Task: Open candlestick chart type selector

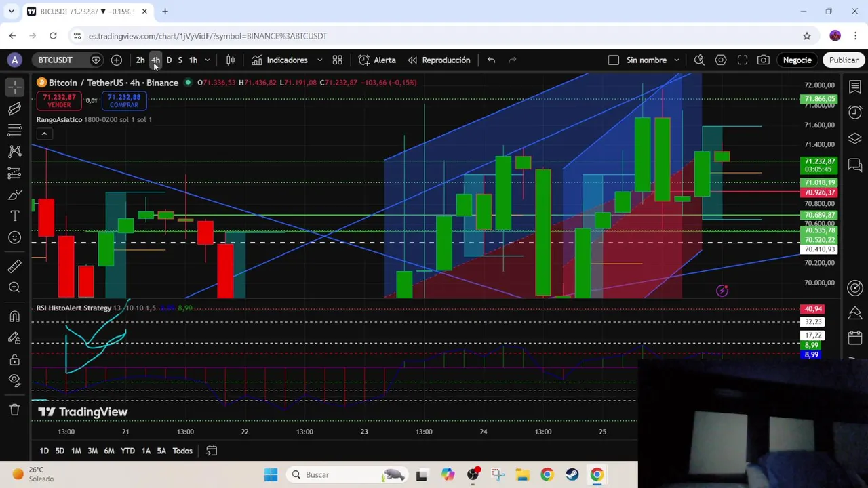Action: pos(231,60)
